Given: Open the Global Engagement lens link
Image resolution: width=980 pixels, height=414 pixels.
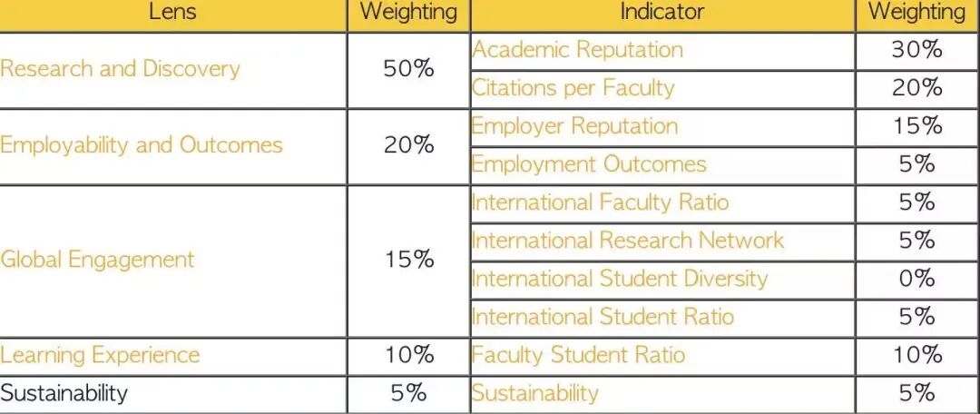Looking at the screenshot, I should (97, 260).
